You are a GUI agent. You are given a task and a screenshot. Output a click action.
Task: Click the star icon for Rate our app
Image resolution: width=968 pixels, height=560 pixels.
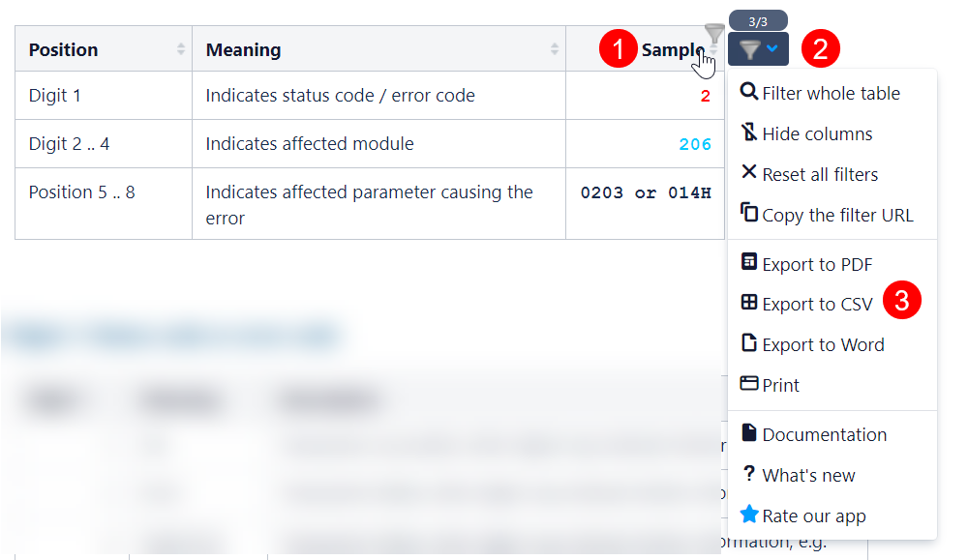(x=748, y=515)
